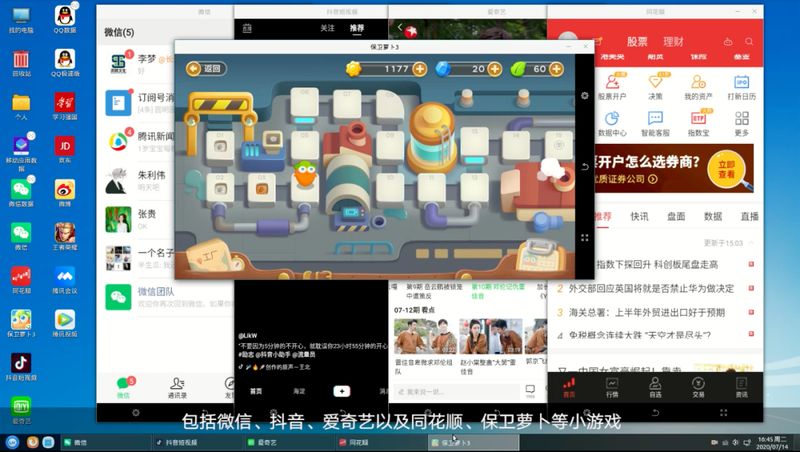Open 通讯录 contacts tab in WeChat
Image resolution: width=800 pixels, height=452 pixels.
(178, 386)
